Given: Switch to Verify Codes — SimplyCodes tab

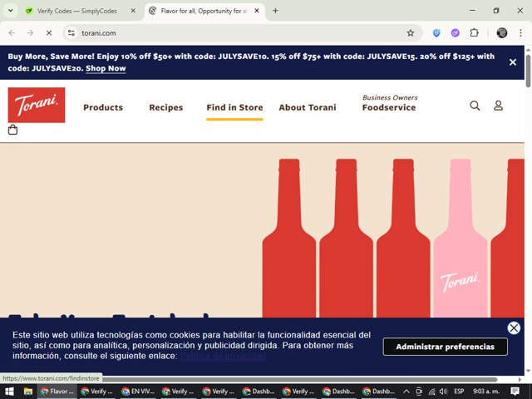Looking at the screenshot, I should coord(77,11).
